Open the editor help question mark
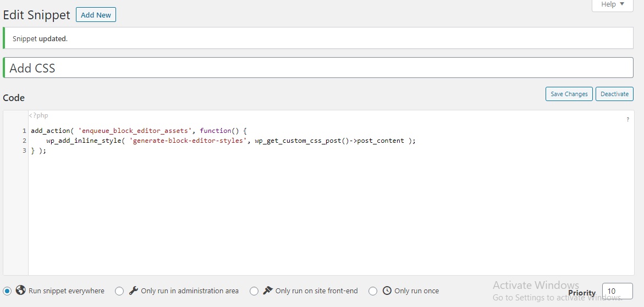The width and height of the screenshot is (644, 307). [x=628, y=120]
